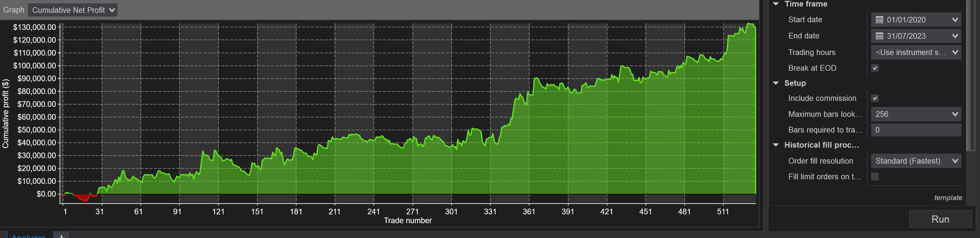Collapse the Setup section
980x238 pixels.
[776, 83]
